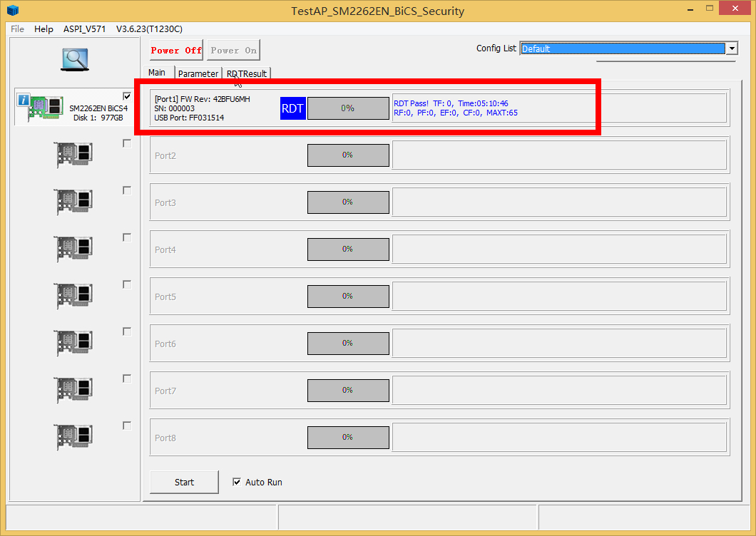Switch to the Parameter tab
This screenshot has height=536, width=756.
pos(198,73)
